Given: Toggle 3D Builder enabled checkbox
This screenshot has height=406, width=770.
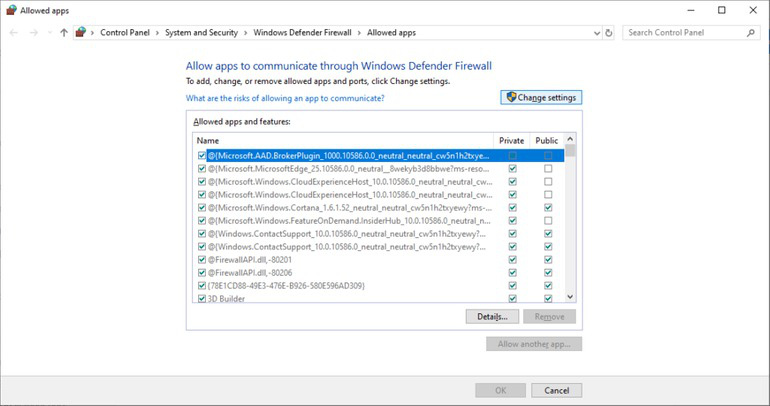Looking at the screenshot, I should [x=201, y=298].
